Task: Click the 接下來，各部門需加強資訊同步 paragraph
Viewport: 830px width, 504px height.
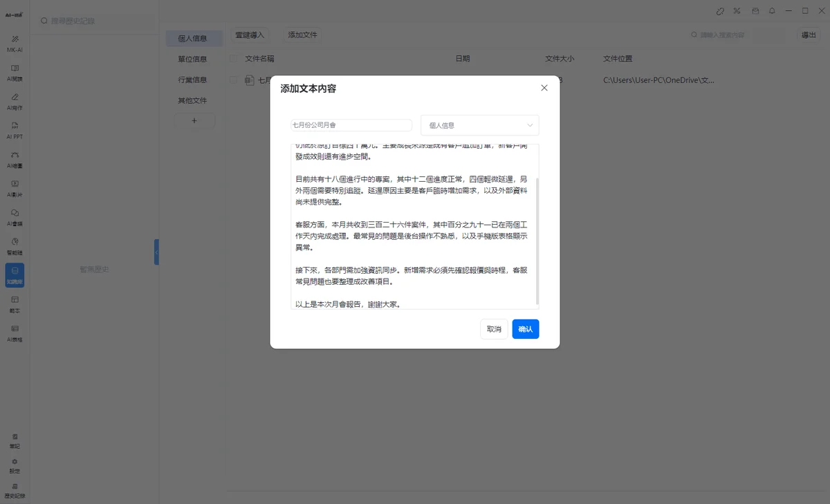Action: [x=411, y=276]
